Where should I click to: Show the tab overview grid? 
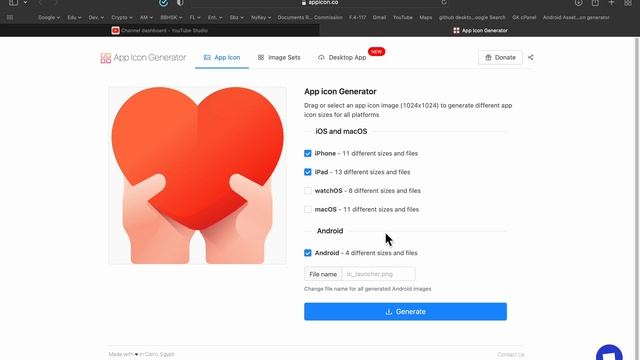pyautogui.click(x=628, y=2)
